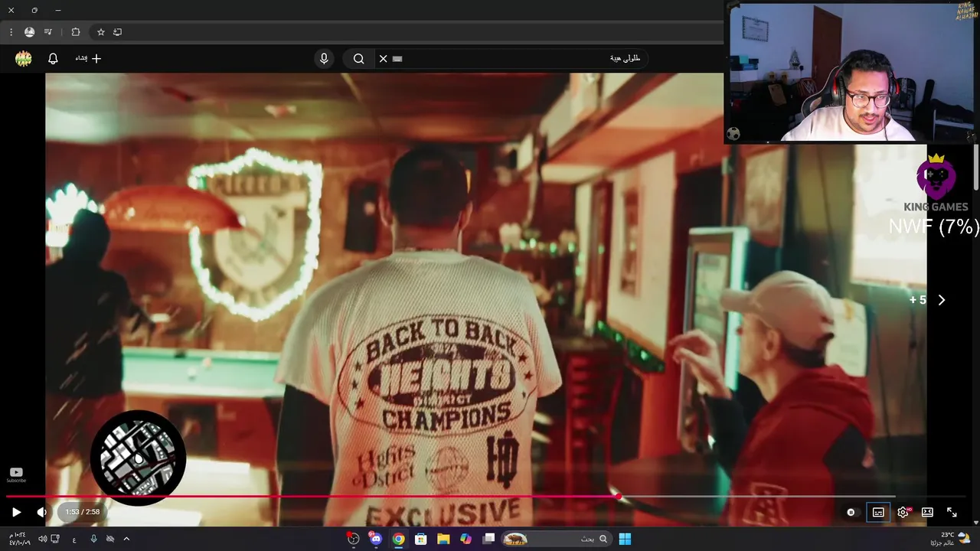Open the media control playlist icon

pyautogui.click(x=48, y=32)
